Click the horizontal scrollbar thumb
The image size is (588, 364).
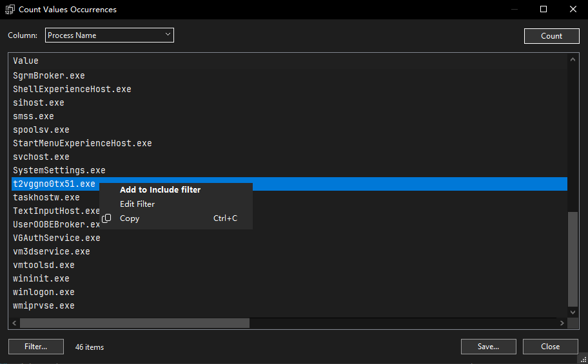click(x=134, y=323)
